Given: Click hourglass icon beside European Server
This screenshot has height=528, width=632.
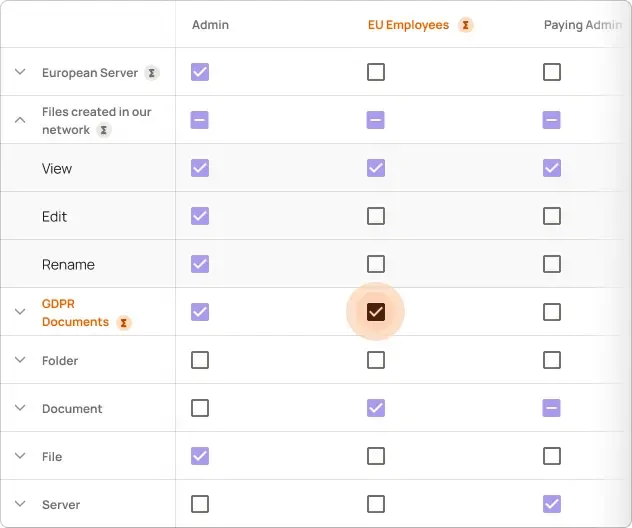Looking at the screenshot, I should (x=151, y=73).
